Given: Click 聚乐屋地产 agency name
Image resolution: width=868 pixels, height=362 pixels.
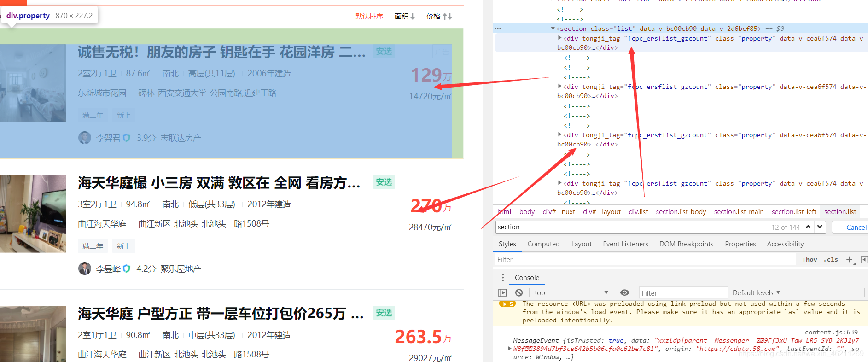Looking at the screenshot, I should tap(181, 269).
